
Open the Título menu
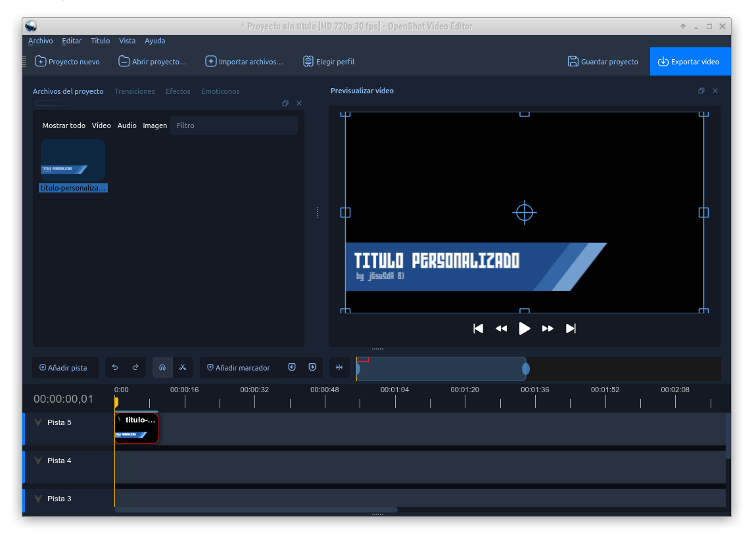point(100,41)
